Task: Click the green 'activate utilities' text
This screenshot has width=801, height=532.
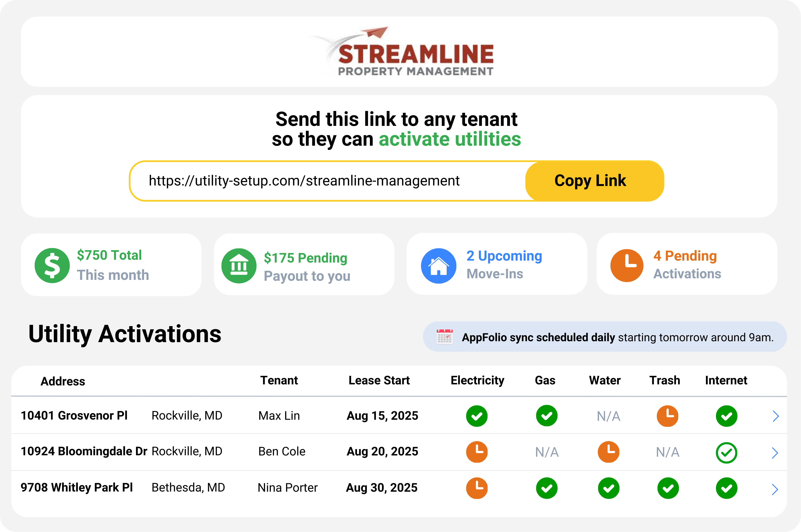Action: pos(450,139)
